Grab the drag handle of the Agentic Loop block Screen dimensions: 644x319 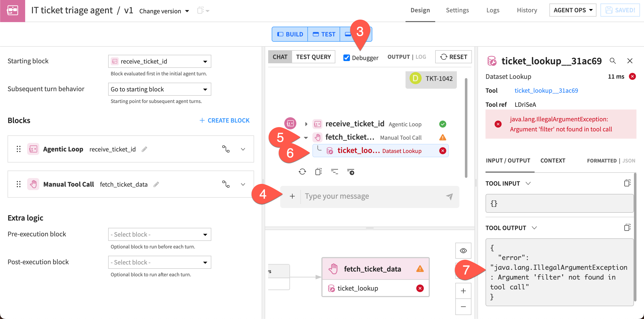[19, 149]
